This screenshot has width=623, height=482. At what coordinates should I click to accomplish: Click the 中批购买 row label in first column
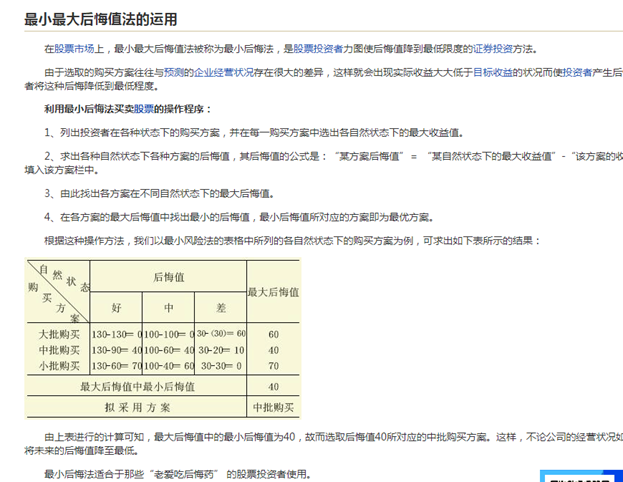[x=59, y=350]
